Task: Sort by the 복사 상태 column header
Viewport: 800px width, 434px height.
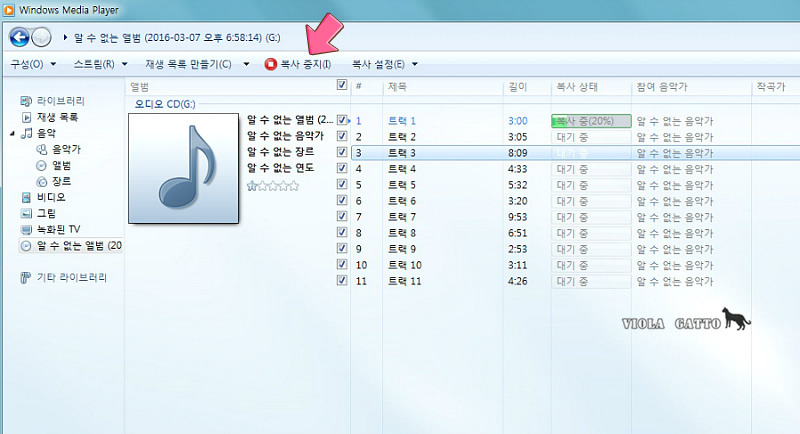Action: coord(577,87)
